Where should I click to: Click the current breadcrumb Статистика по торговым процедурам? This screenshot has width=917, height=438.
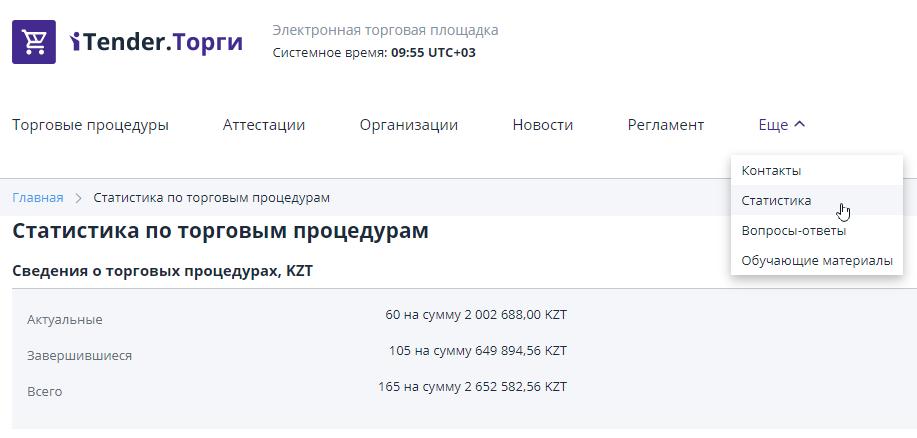tap(211, 198)
